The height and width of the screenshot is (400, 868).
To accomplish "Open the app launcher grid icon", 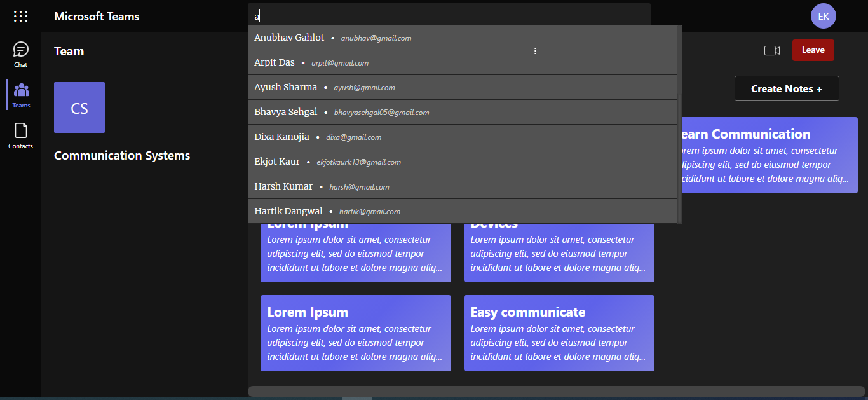I will click(x=20, y=17).
